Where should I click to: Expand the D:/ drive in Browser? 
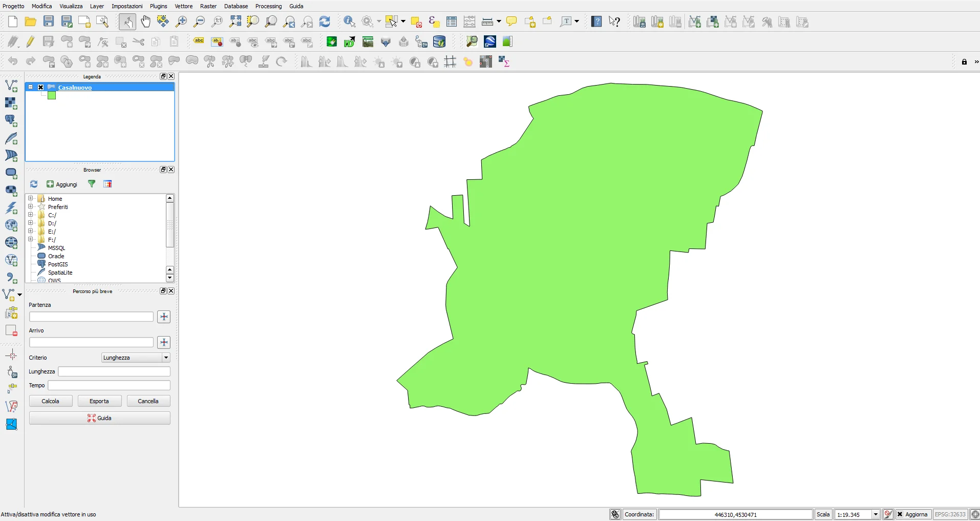click(30, 223)
